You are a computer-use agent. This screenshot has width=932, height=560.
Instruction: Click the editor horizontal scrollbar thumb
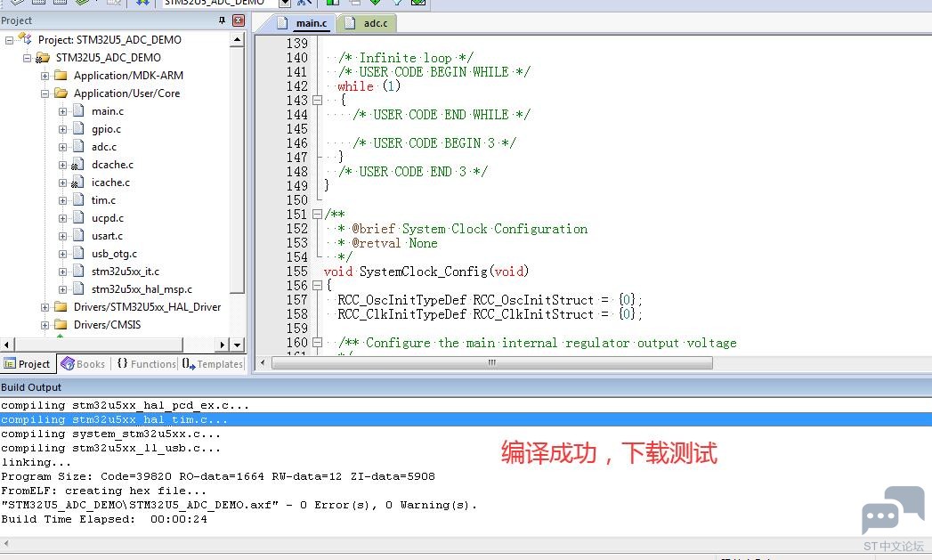[491, 362]
